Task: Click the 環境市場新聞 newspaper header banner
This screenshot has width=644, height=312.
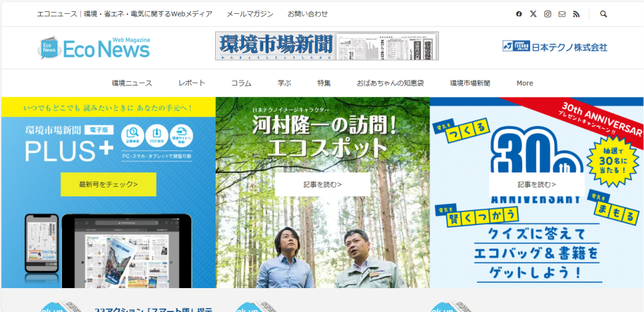Action: click(326, 47)
